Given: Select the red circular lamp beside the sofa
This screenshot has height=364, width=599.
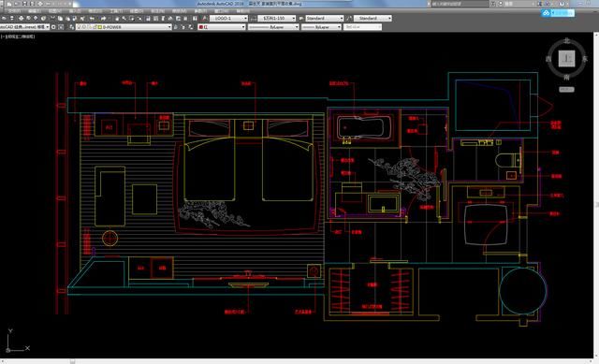Looking at the screenshot, I should point(110,238).
